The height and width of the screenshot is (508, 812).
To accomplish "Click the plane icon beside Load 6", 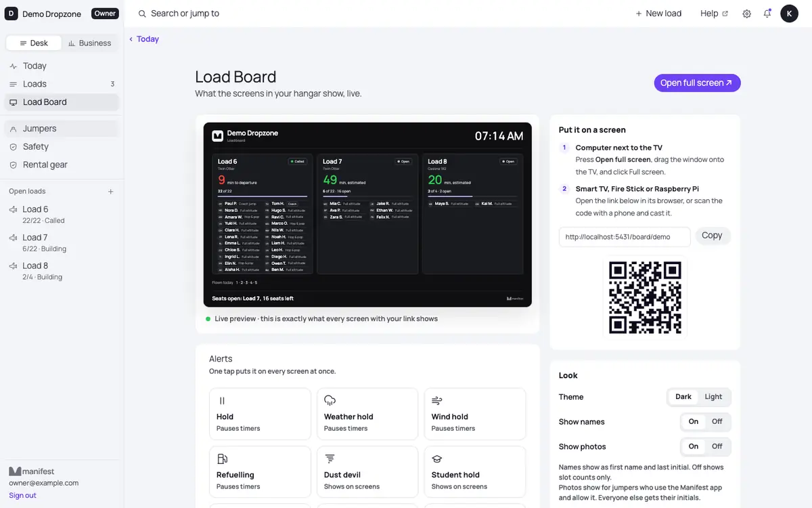I will [13, 210].
